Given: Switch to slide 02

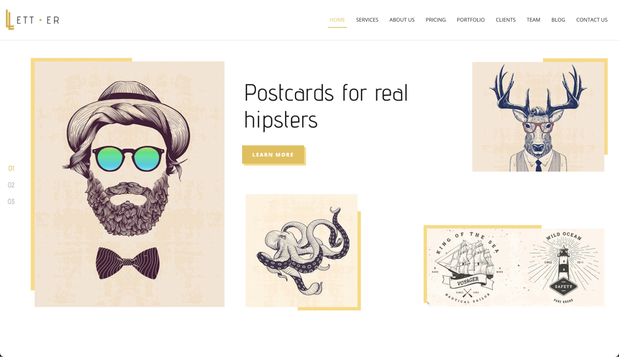Looking at the screenshot, I should pos(11,185).
